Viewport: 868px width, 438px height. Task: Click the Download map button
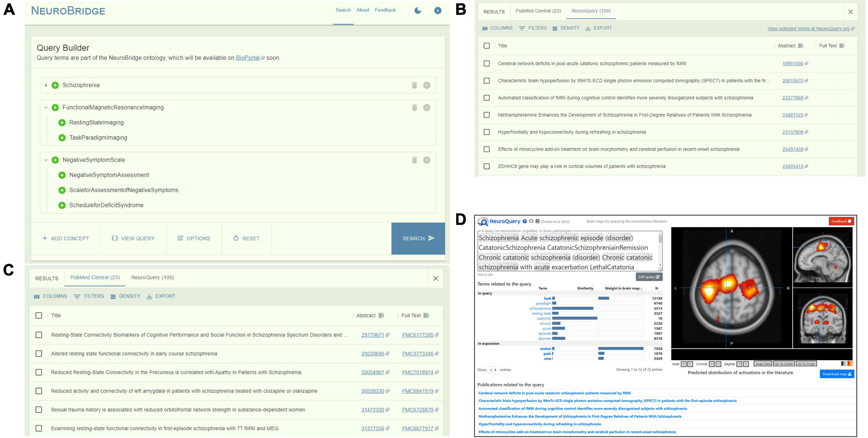pos(837,374)
